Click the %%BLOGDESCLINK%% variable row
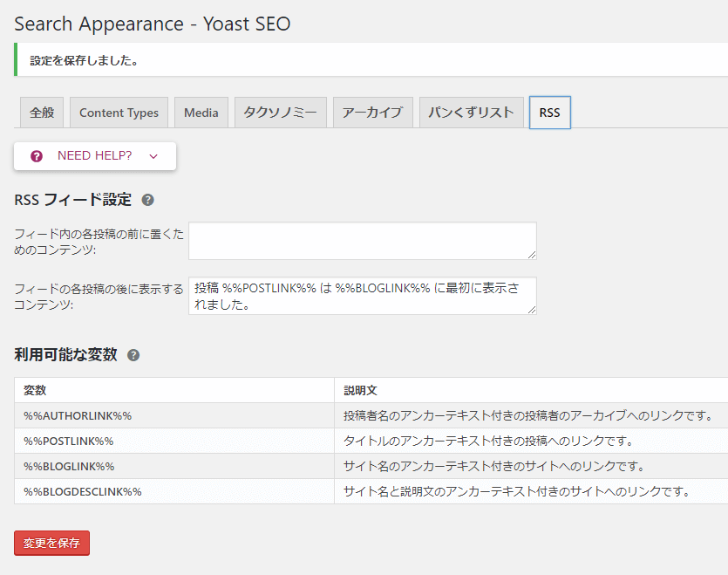This screenshot has width=728, height=575. [x=371, y=491]
